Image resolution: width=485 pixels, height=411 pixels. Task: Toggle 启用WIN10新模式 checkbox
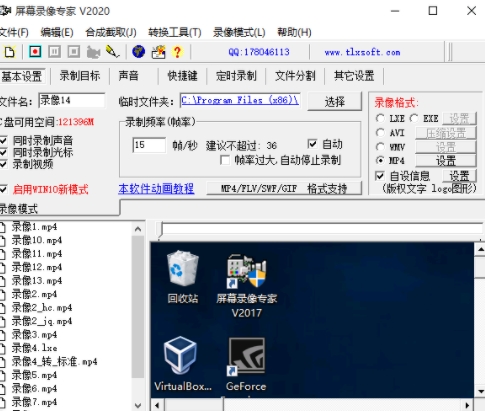[x=3, y=190]
